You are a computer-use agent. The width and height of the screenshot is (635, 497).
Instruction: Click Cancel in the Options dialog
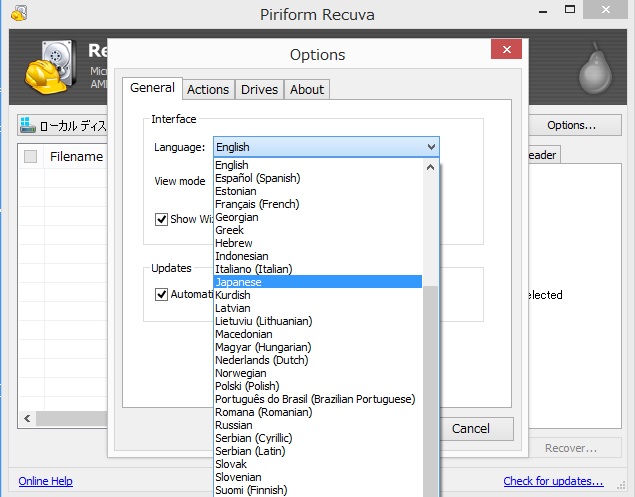point(477,429)
